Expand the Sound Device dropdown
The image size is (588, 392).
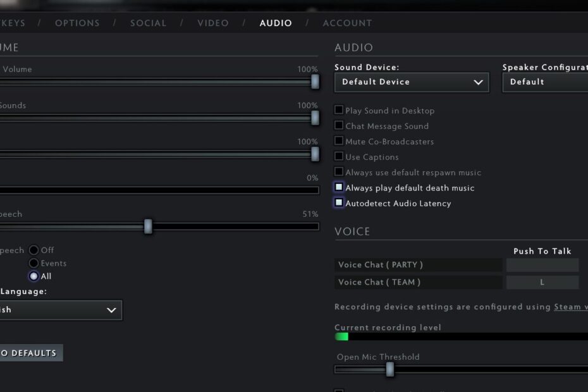click(x=412, y=82)
